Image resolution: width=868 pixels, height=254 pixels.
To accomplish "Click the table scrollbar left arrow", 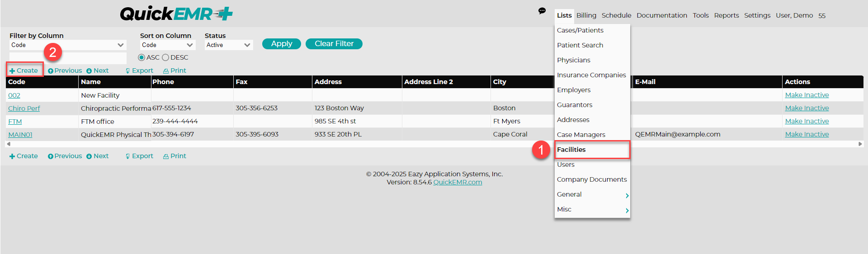I will [8, 144].
